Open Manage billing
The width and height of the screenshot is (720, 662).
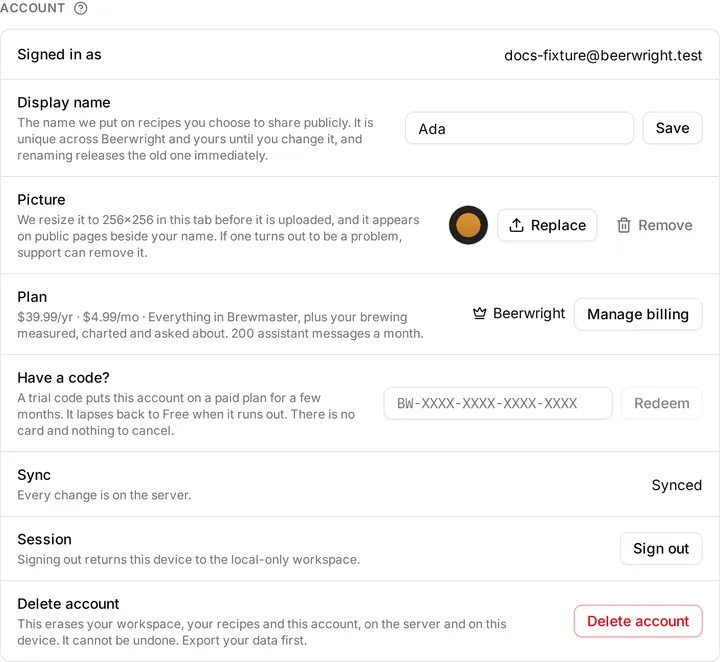click(x=638, y=314)
